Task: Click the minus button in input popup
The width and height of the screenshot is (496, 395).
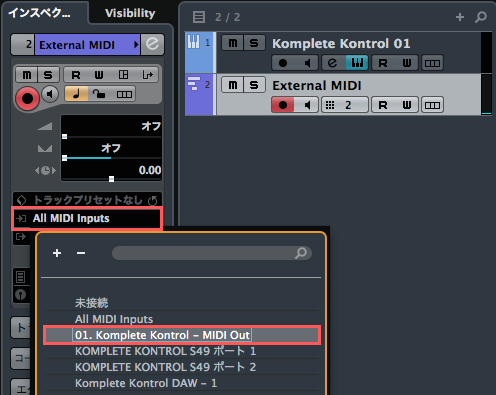Action: (x=81, y=253)
